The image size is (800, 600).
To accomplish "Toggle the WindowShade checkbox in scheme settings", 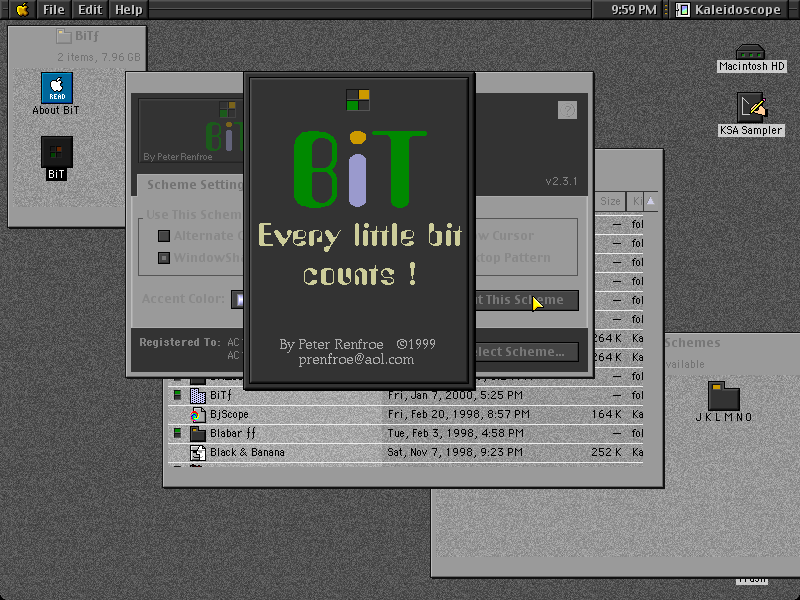I will pos(163,258).
